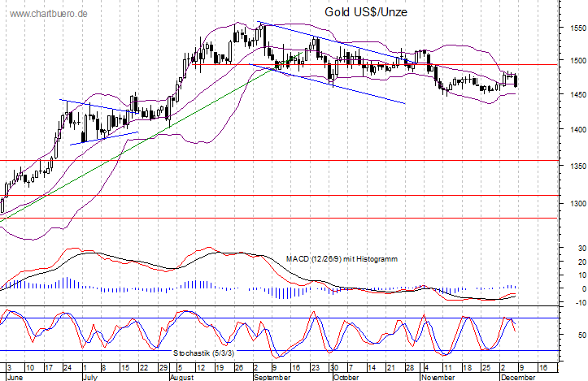Screen dimensions: 588x381
Task: Click date label 11 in November
Action: (447, 368)
